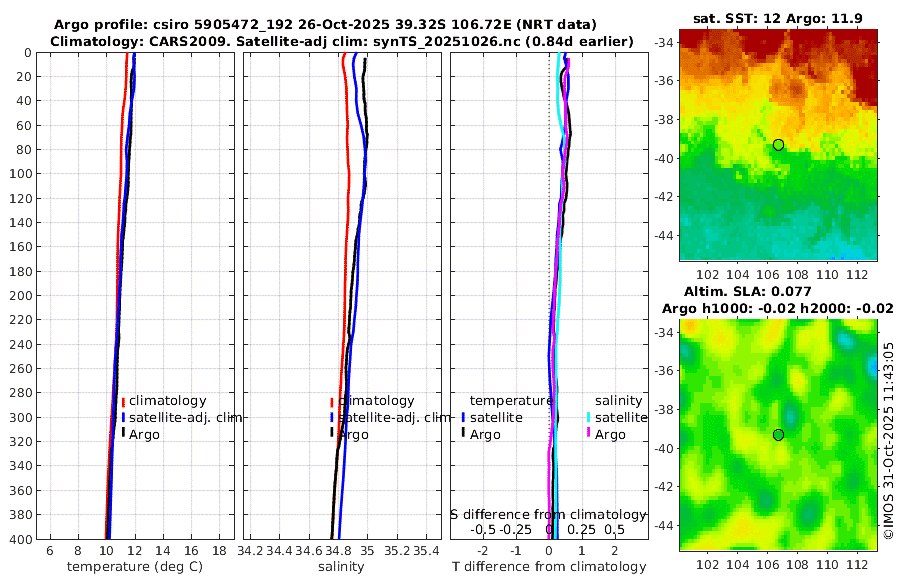Click magenta salinity Argo legend marker
The height and width of the screenshot is (580, 900).
pos(588,432)
